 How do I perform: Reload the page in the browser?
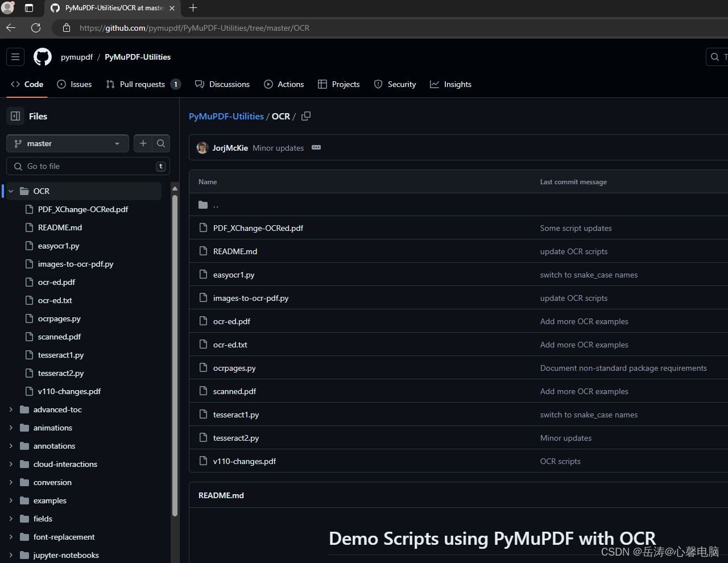coord(35,27)
